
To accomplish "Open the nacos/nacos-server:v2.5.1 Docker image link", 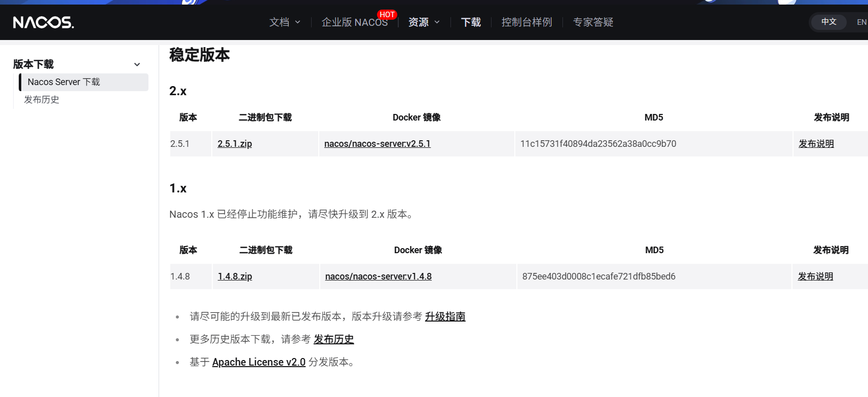I will (x=378, y=144).
